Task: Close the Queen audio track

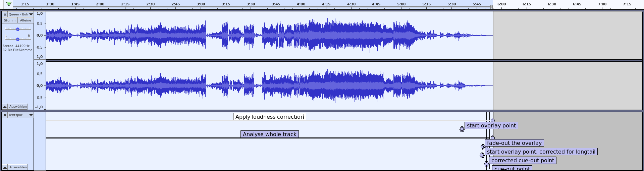Action: 5,14
